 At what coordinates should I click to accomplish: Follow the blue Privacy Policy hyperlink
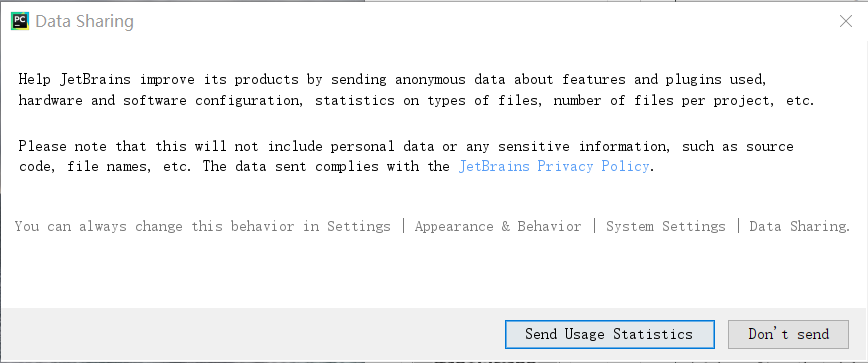click(x=553, y=166)
